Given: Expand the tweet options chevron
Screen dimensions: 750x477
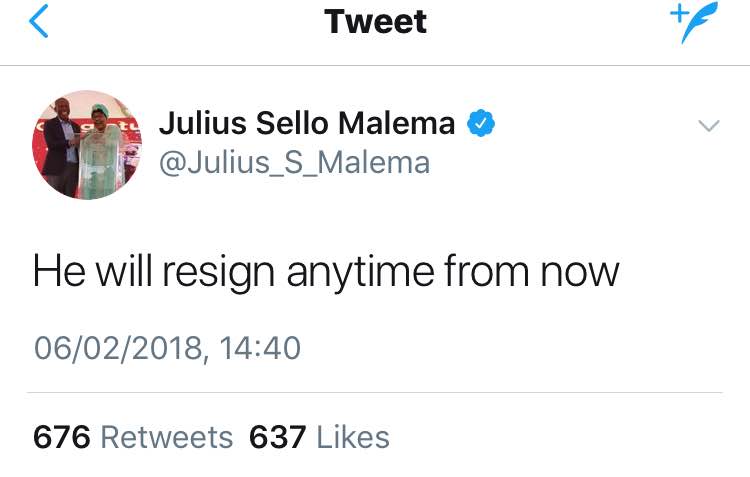Looking at the screenshot, I should coord(708,126).
